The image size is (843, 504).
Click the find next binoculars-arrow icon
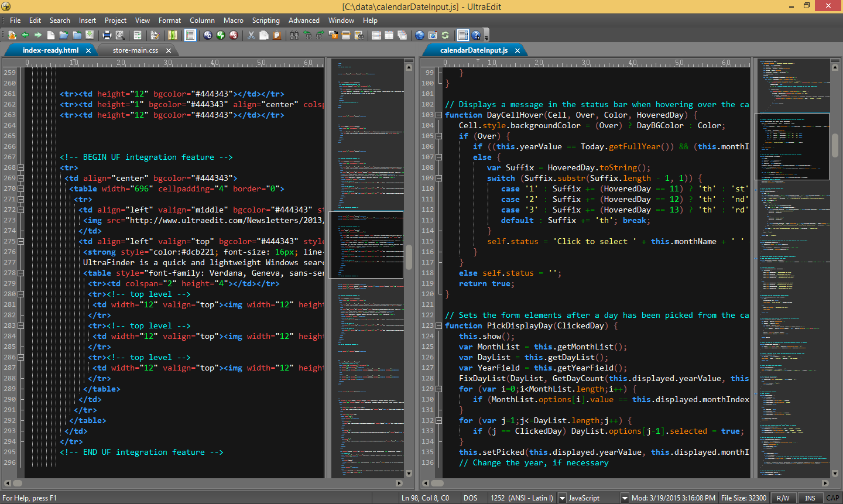tap(320, 35)
